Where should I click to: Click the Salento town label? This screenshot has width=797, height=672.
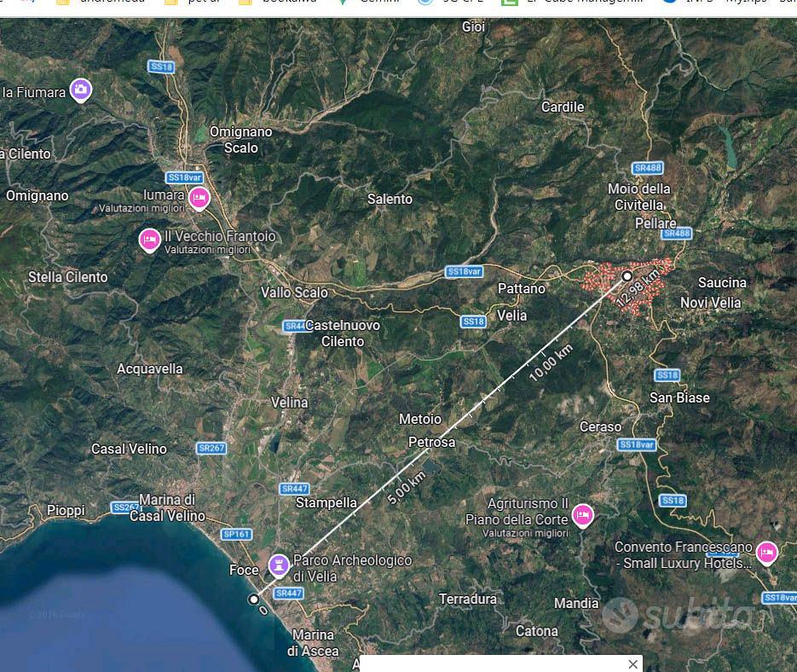[x=390, y=199]
